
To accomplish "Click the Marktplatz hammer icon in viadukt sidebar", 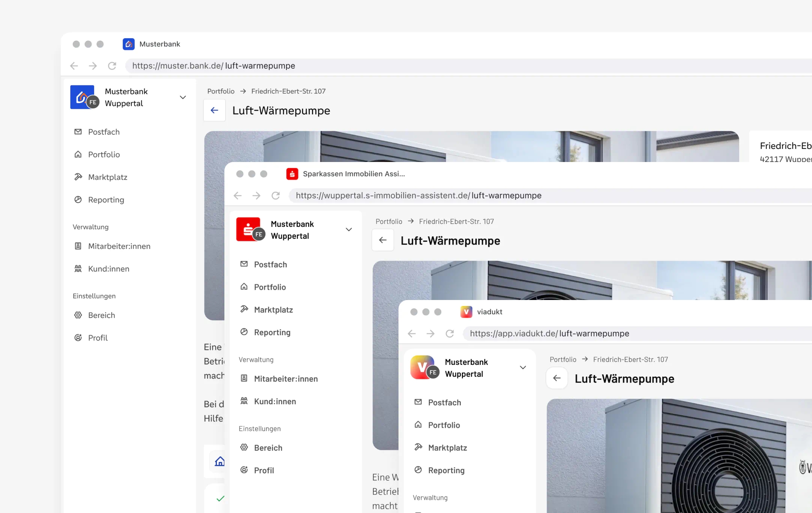I will click(x=418, y=447).
